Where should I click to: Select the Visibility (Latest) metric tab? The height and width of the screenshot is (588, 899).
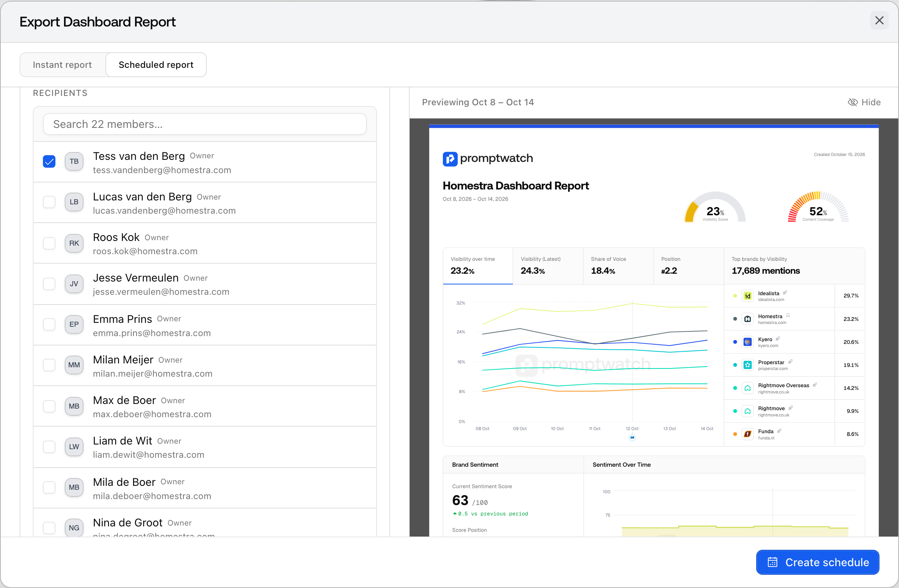pyautogui.click(x=548, y=266)
